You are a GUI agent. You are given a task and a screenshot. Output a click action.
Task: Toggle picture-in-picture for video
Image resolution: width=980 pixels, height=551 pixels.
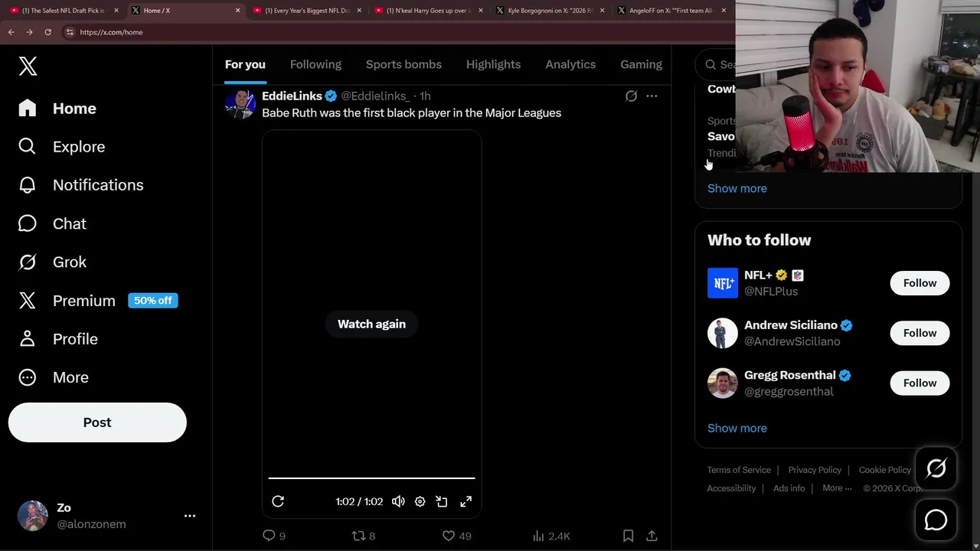(442, 501)
